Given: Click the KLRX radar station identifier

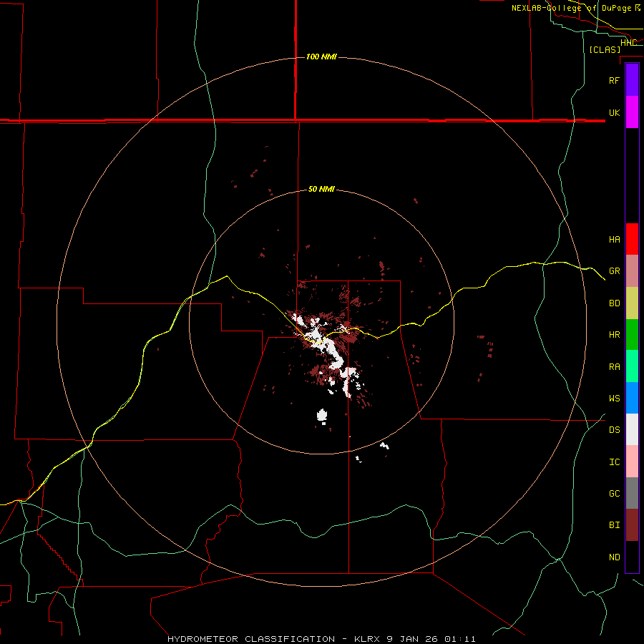Looking at the screenshot, I should (368, 639).
